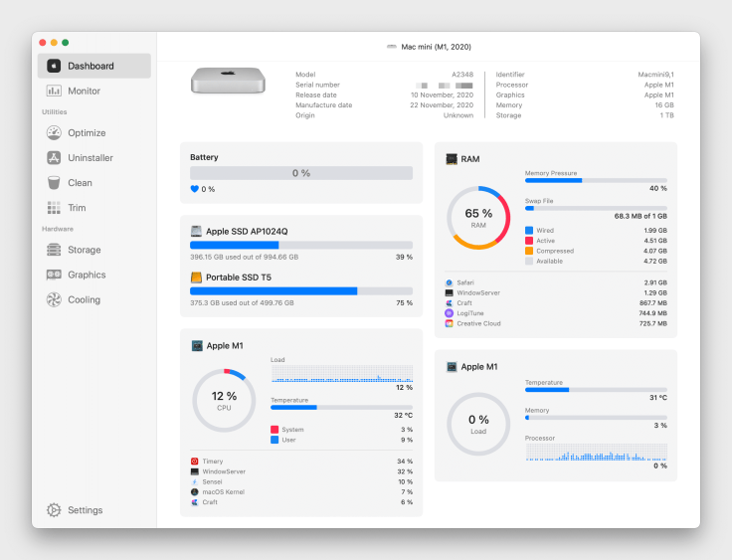The height and width of the screenshot is (560, 732).
Task: Click the Trim grid icon
Action: coord(54,207)
